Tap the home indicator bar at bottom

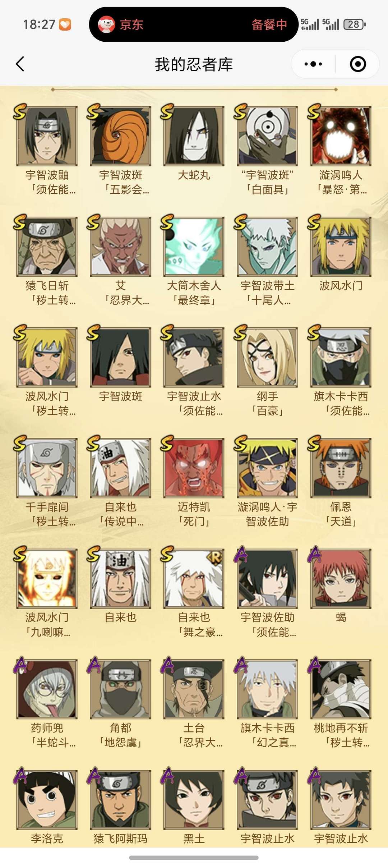[194, 858]
